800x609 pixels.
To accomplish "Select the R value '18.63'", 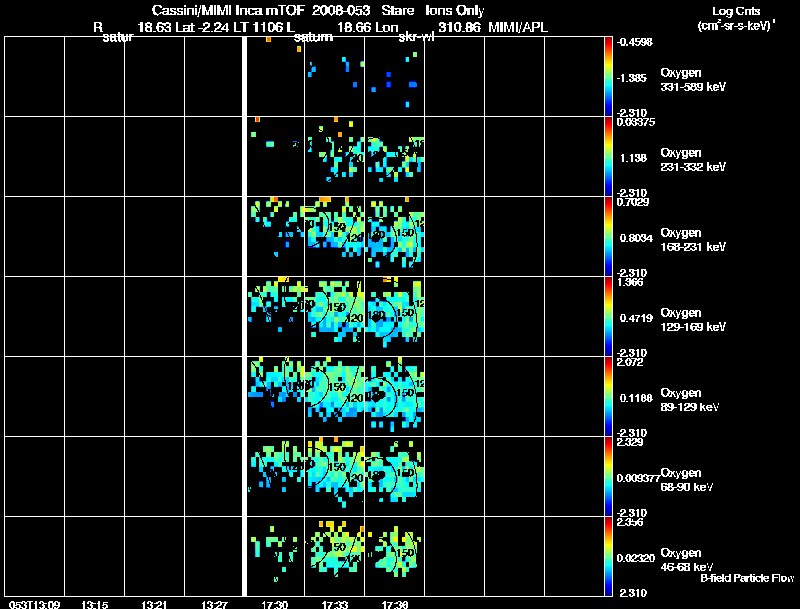I will (154, 28).
